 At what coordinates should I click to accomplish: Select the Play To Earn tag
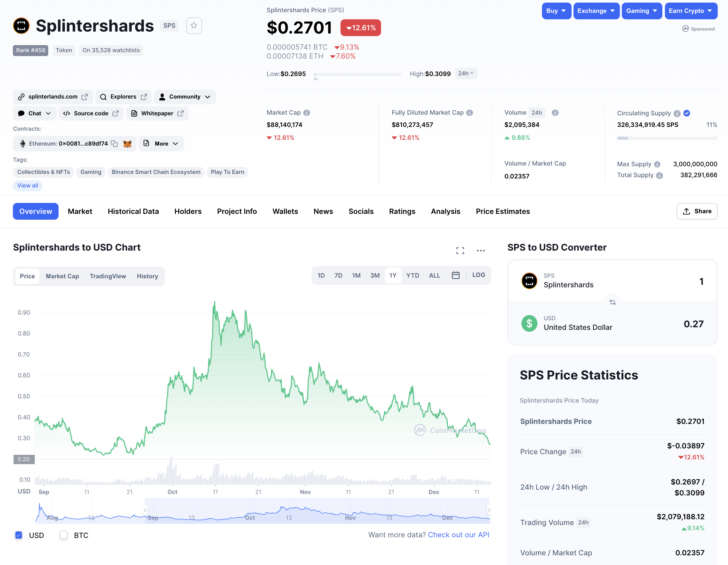coord(227,172)
